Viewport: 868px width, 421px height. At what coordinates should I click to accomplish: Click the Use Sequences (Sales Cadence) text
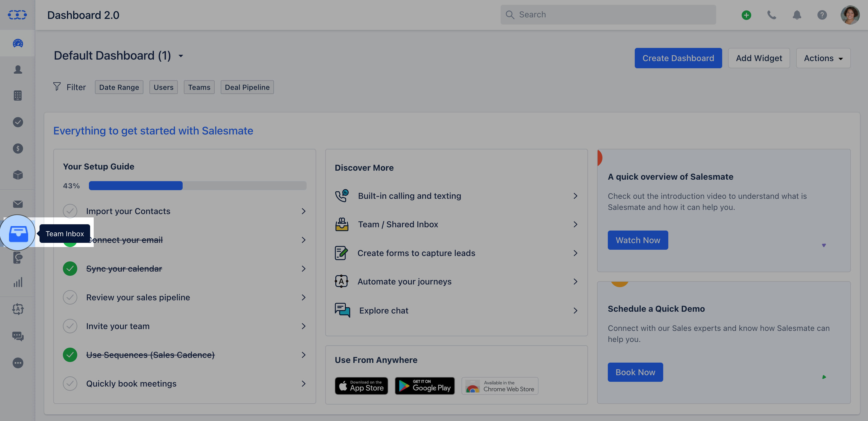[x=150, y=355]
